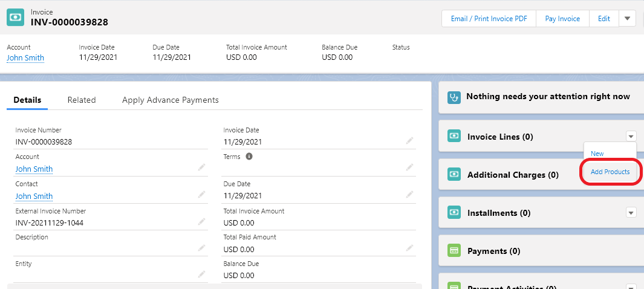Expand the Invoice Lines actions dropdown
The width and height of the screenshot is (644, 289).
coord(631,137)
